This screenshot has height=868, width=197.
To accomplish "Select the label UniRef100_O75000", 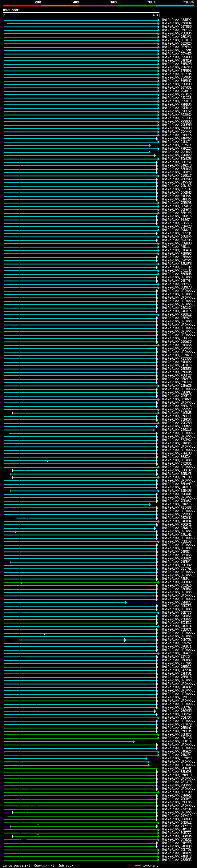I will [x=176, y=257].
